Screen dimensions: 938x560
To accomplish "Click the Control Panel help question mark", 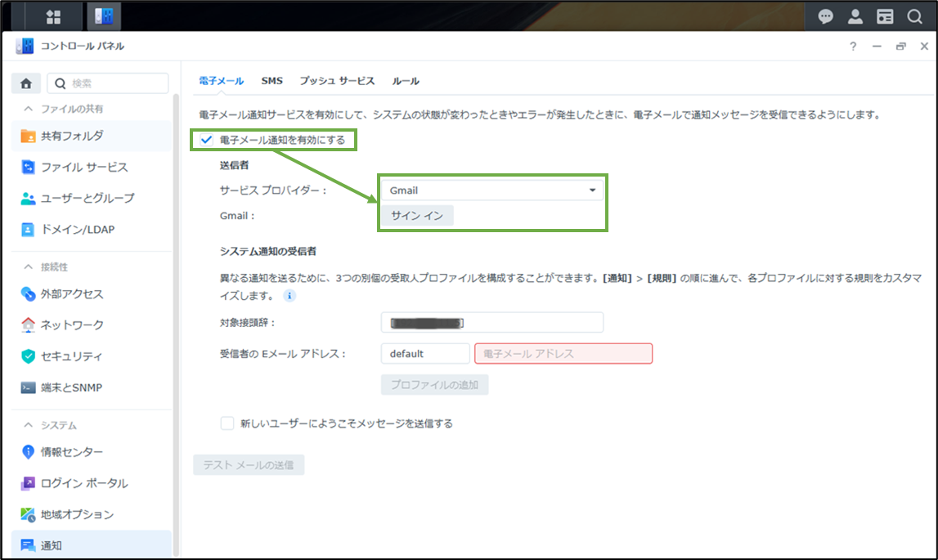I will coord(853,46).
